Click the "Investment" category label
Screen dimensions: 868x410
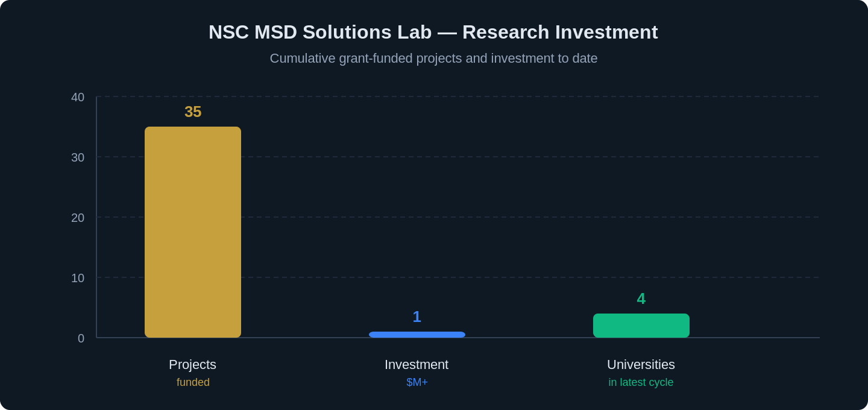(417, 365)
